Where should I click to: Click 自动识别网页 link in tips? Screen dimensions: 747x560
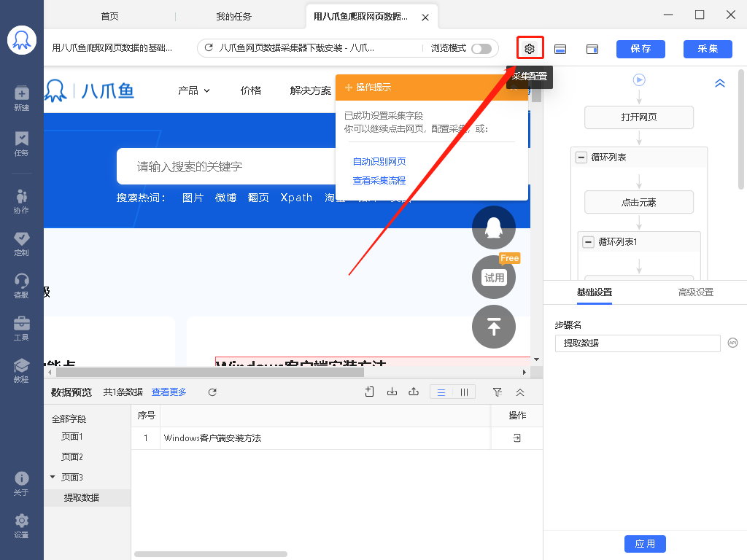[x=379, y=161]
